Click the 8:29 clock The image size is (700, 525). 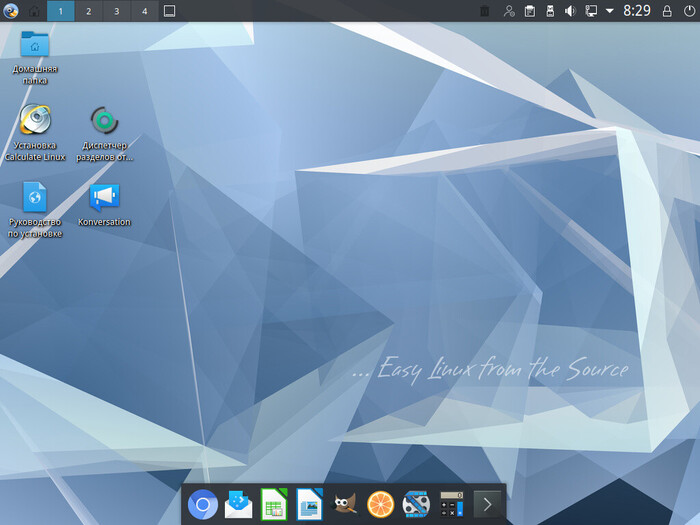[637, 11]
